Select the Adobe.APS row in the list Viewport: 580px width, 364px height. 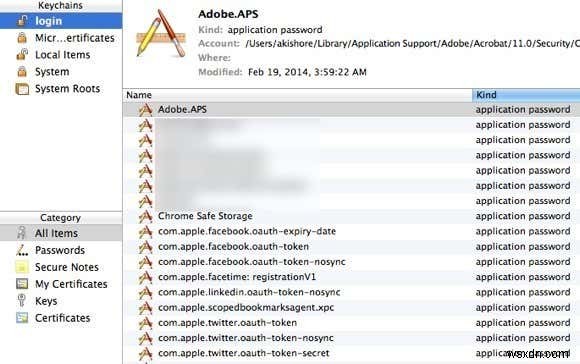351,109
